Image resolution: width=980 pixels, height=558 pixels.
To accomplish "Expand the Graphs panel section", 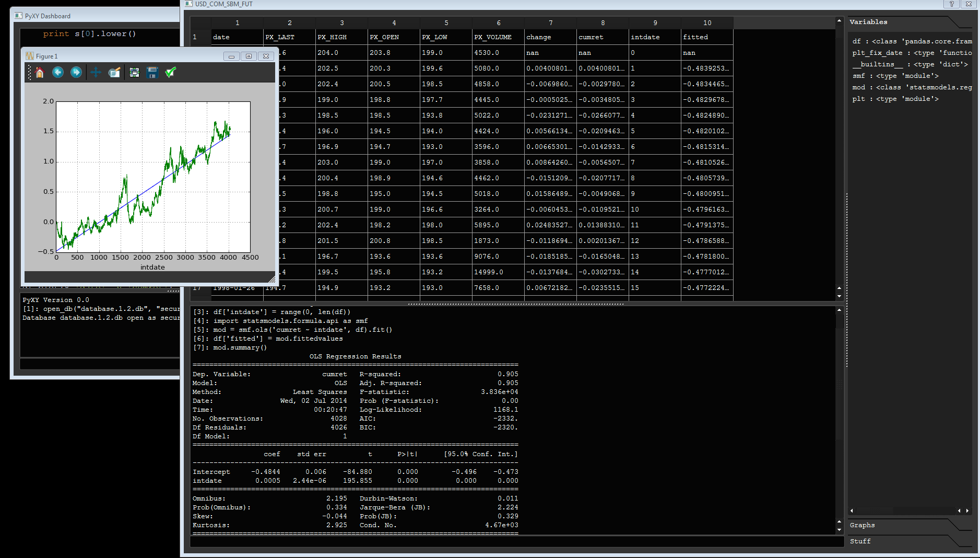I will (x=862, y=525).
